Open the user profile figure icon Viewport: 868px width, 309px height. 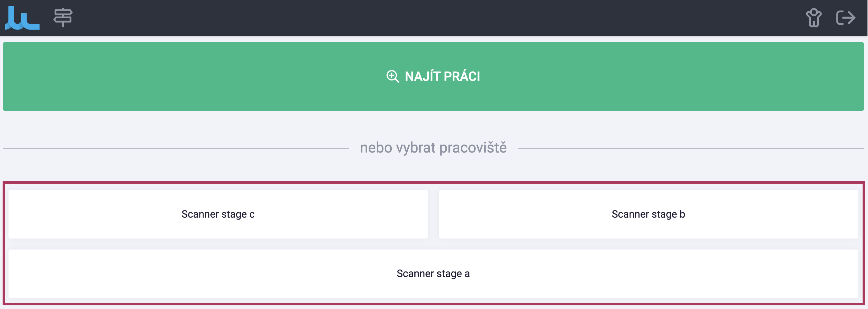(x=813, y=18)
